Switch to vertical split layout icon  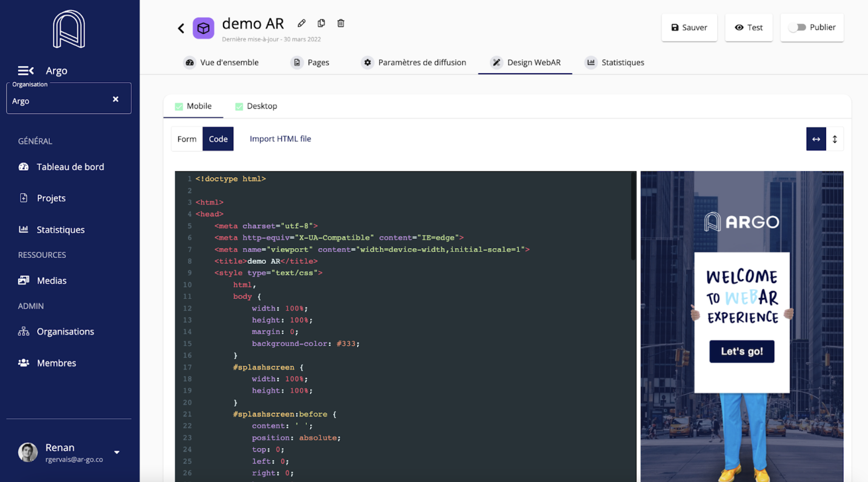pos(834,139)
